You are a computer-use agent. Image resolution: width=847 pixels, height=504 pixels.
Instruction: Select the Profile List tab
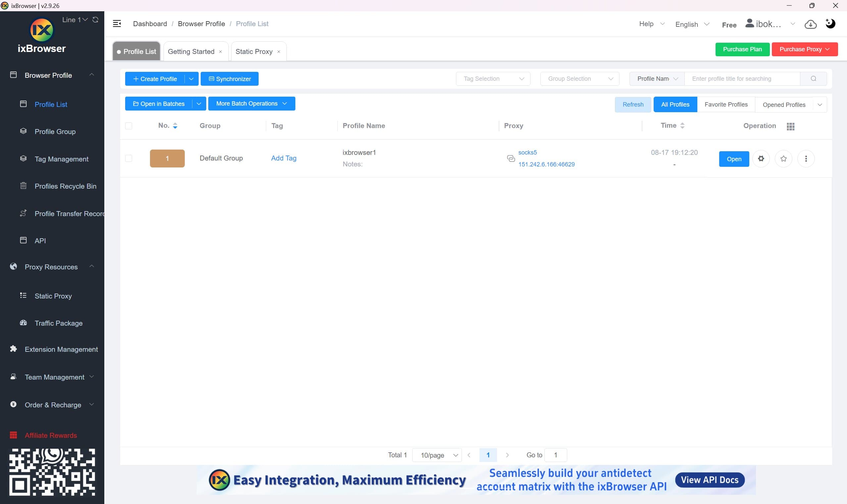tap(136, 52)
